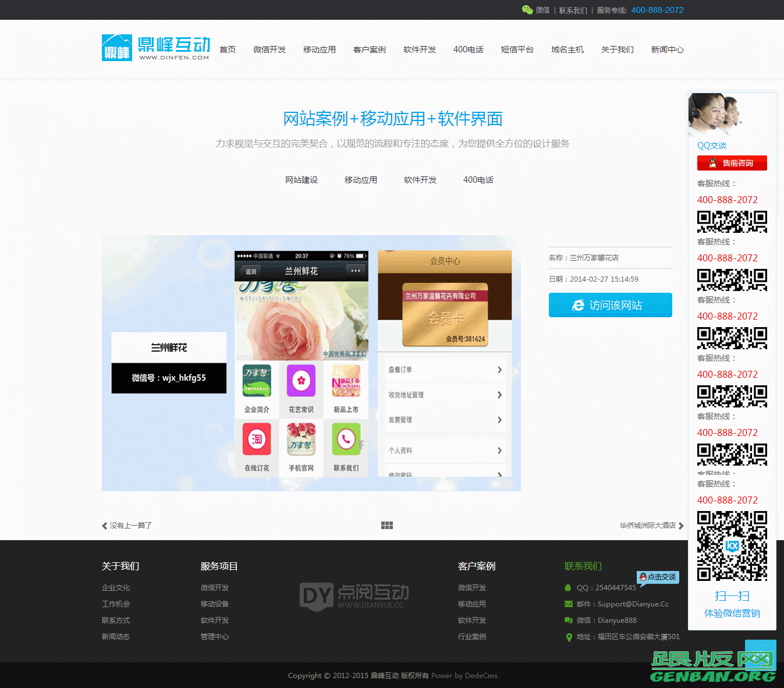Switch to the 移动应用 filter tab

[361, 180]
